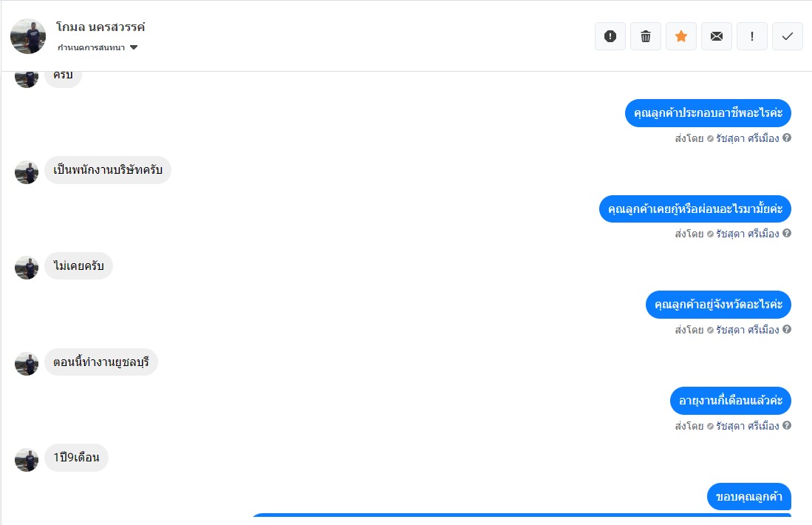The height and width of the screenshot is (525, 812).
Task: Toggle the orange star follow-up marker
Action: [x=681, y=36]
